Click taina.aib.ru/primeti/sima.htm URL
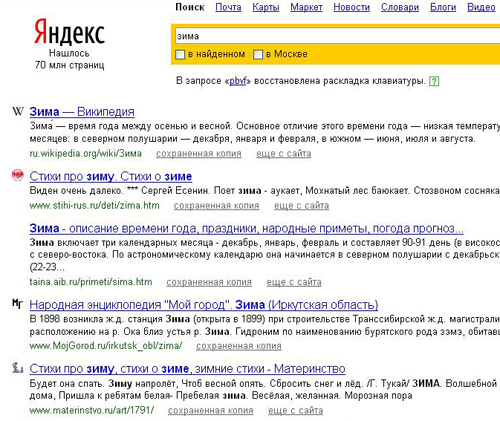This screenshot has width=500, height=421. 91,282
